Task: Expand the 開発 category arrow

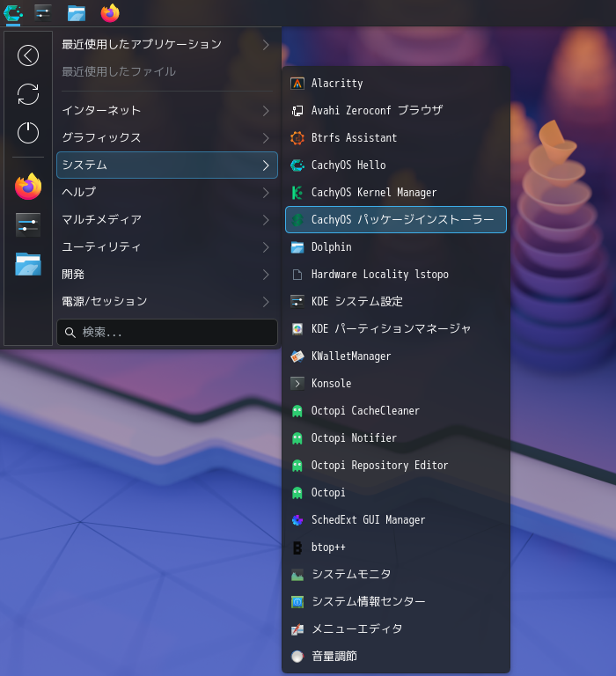Action: point(266,275)
